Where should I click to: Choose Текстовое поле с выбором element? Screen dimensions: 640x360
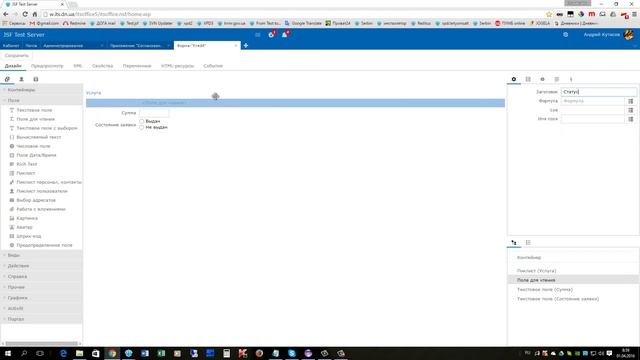coord(47,128)
